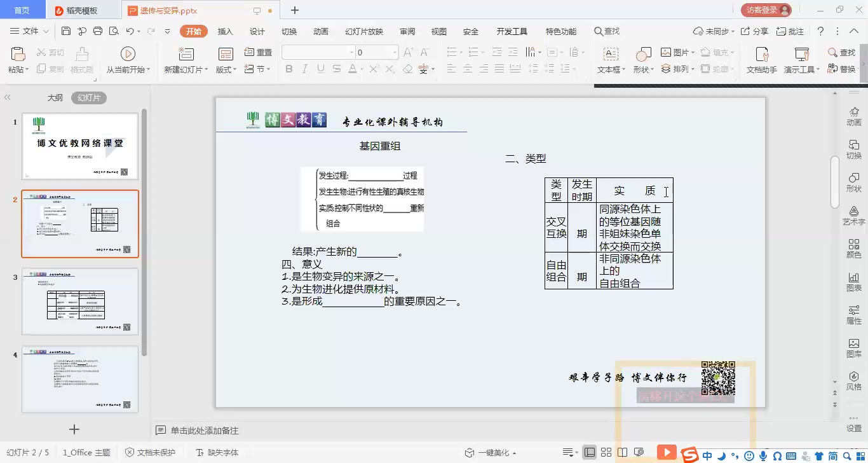Toggle Italic formatting
The image size is (868, 463).
(x=305, y=69)
